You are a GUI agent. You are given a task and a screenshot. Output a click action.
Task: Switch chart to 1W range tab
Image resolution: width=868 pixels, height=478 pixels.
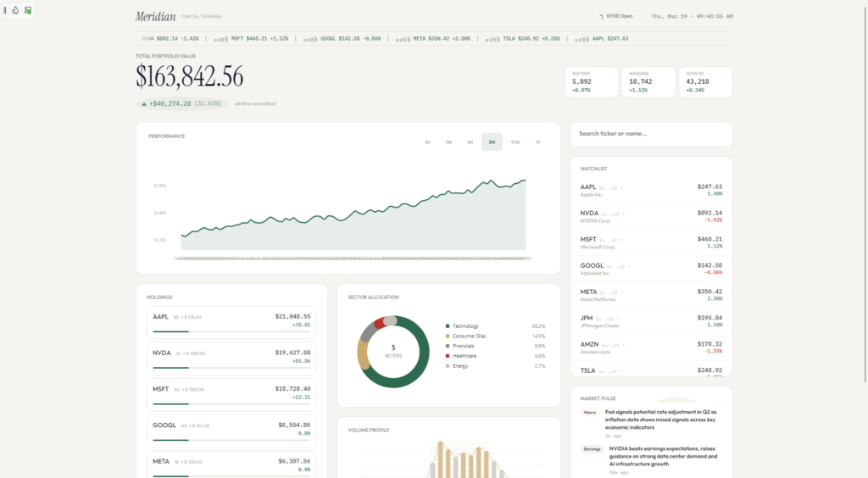(448, 142)
